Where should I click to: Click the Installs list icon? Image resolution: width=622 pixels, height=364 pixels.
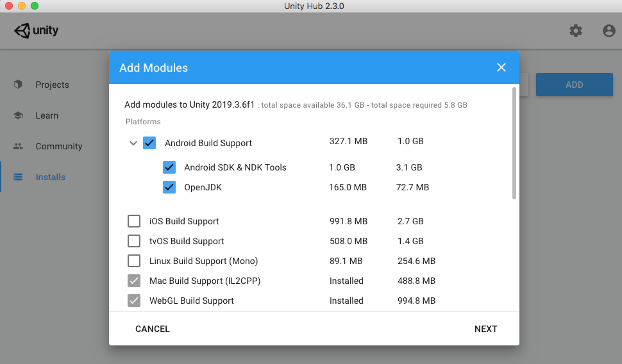pos(18,177)
